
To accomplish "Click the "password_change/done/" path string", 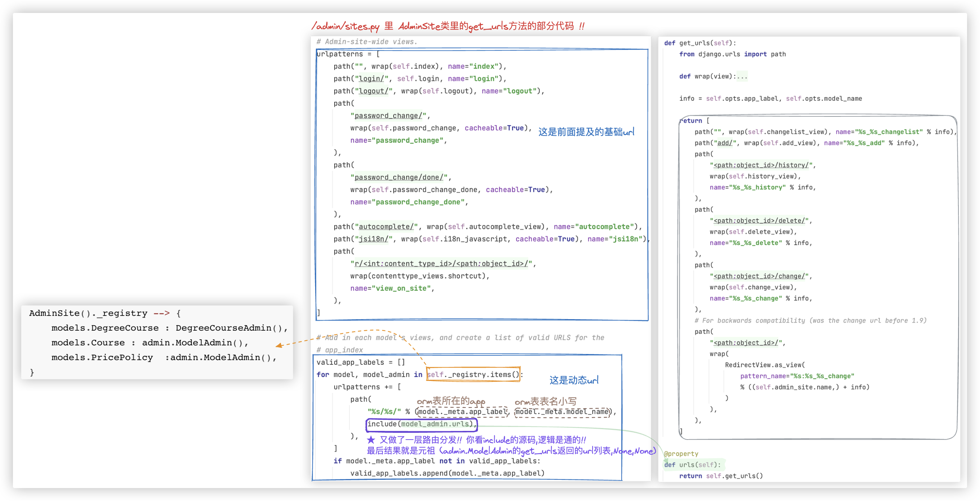I will (399, 178).
